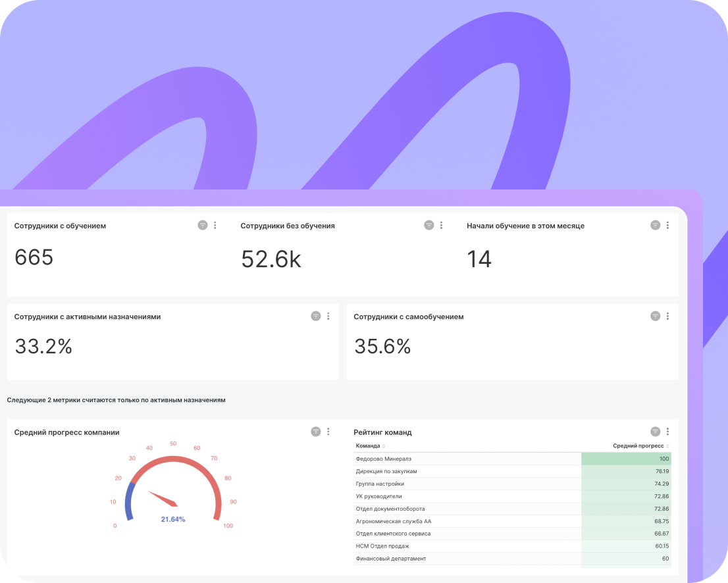This screenshot has height=583, width=728.
Task: Click the 52.6k value of employees without training
Action: point(271,259)
